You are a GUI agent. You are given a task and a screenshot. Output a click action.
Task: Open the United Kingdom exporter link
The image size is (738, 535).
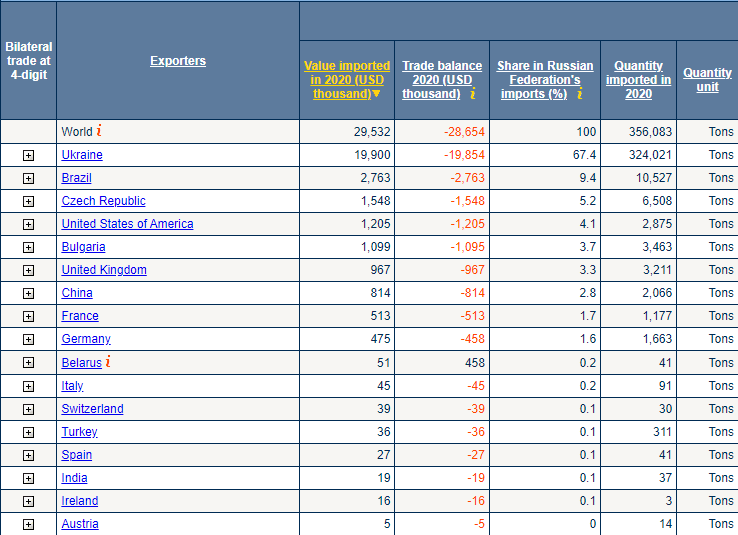104,270
